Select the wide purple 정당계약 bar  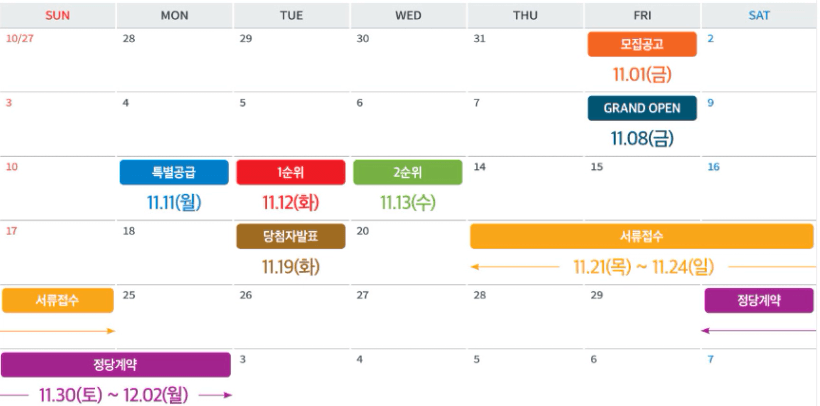click(x=116, y=364)
